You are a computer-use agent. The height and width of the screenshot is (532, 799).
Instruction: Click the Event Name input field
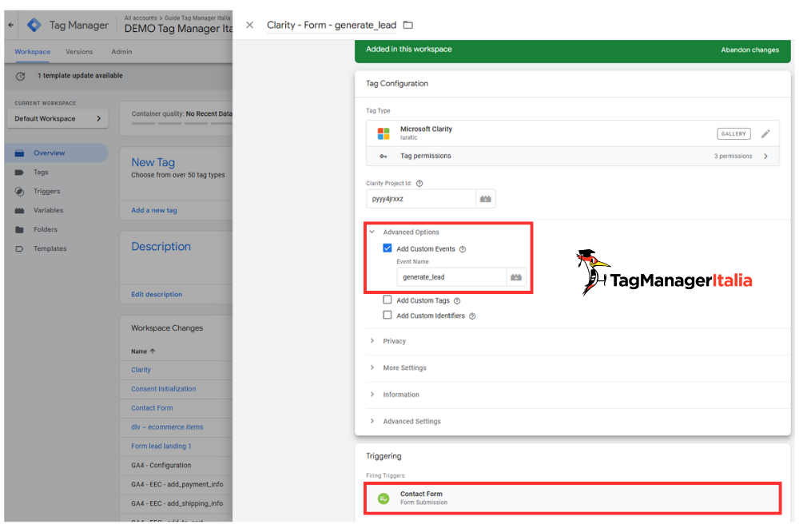pos(451,277)
